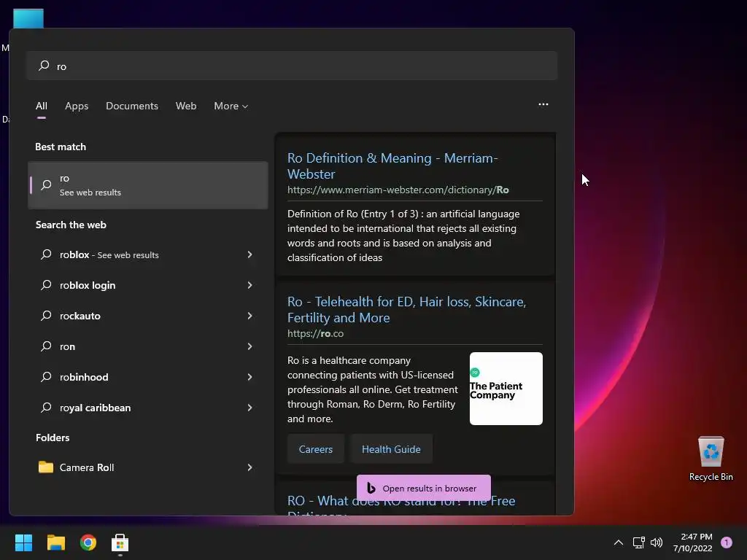This screenshot has height=560, width=747.
Task: Open Microsoft Store from the taskbar
Action: pyautogui.click(x=120, y=542)
